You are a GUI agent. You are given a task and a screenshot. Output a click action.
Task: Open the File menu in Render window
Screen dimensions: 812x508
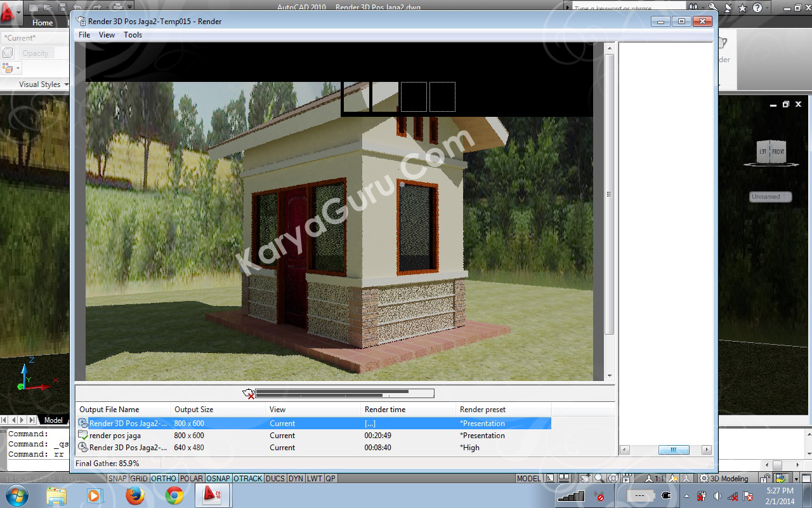84,35
